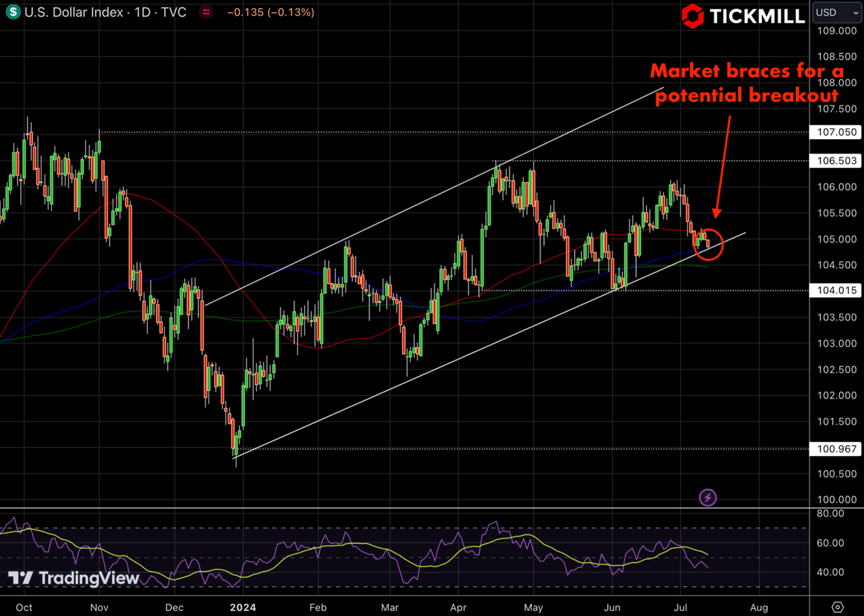This screenshot has height=616, width=864.
Task: Click the Tickmill logo
Action: coord(743,16)
